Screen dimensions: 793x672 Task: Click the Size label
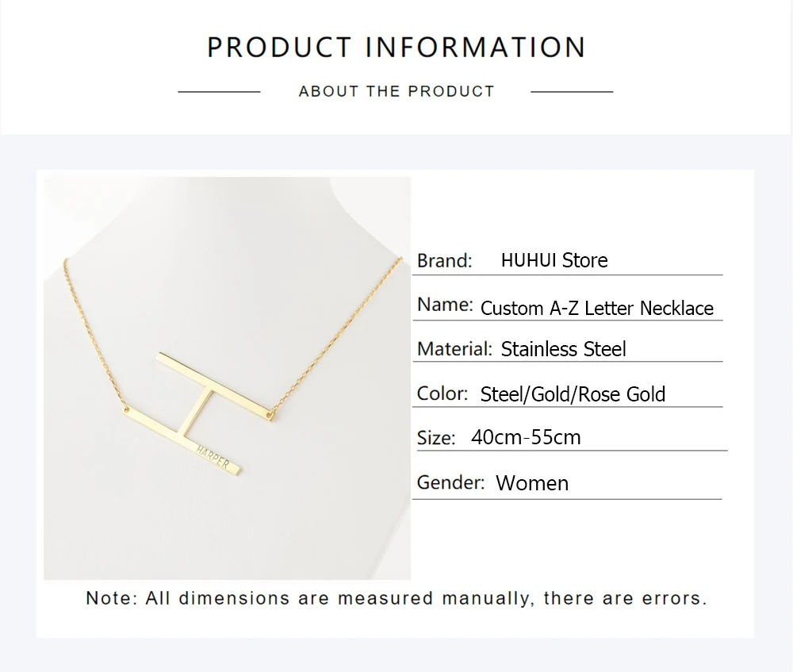point(436,438)
